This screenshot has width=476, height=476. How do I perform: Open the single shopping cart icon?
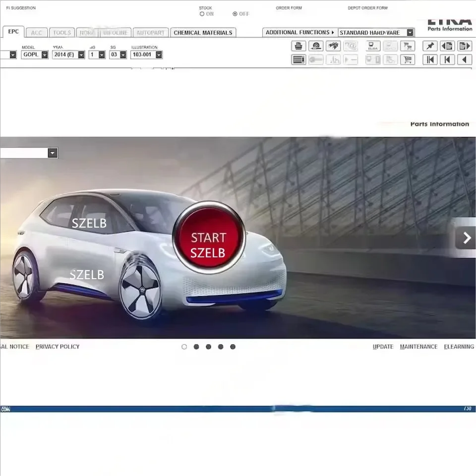tap(408, 60)
